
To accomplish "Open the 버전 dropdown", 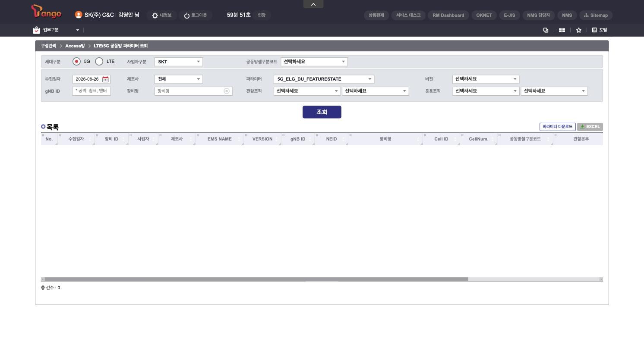I will pyautogui.click(x=486, y=79).
